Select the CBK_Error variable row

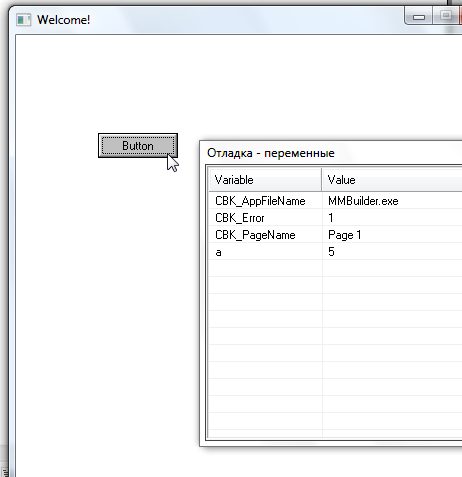point(335,218)
